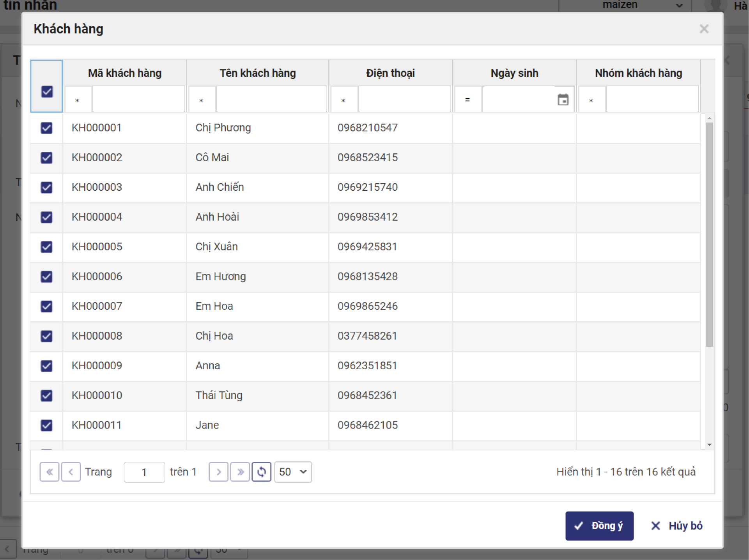
Task: Uncheck customer KH000003 Anh Chiến
Action: click(x=47, y=188)
